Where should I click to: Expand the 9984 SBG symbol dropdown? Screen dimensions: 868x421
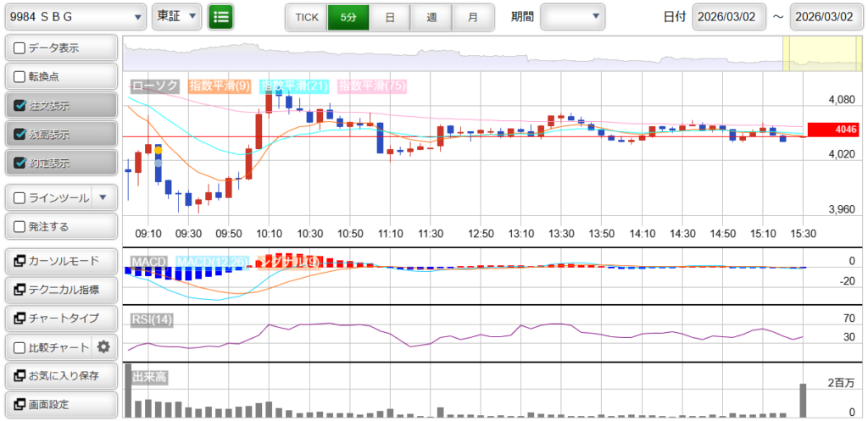point(75,16)
